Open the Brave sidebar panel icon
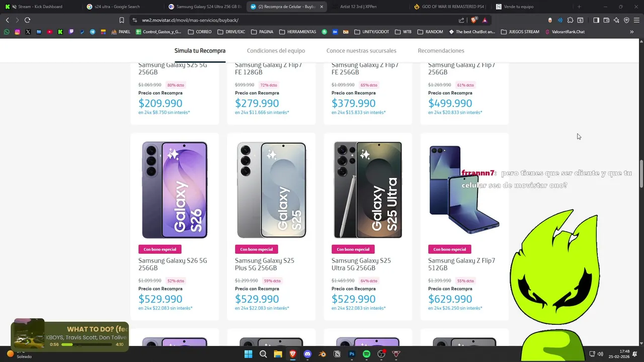The image size is (644, 362). point(596,20)
